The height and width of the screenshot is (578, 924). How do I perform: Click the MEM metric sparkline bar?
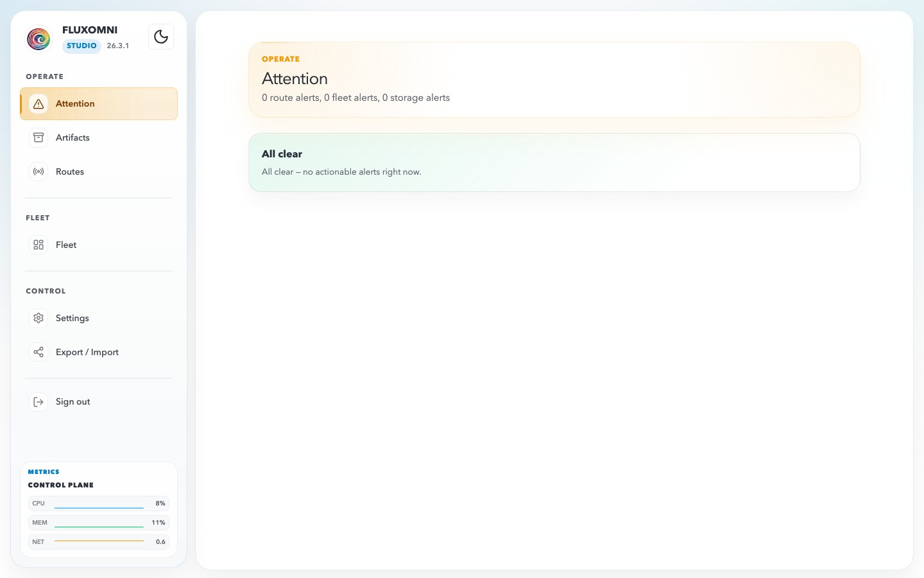99,523
